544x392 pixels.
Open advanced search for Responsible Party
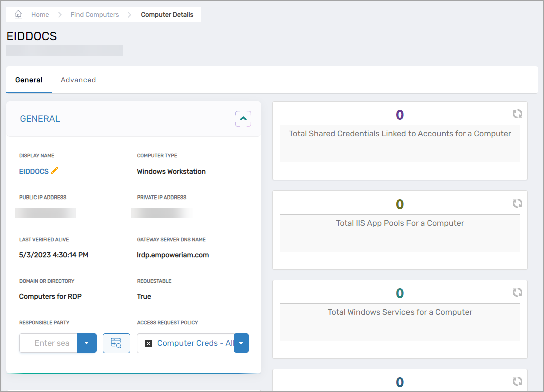116,343
